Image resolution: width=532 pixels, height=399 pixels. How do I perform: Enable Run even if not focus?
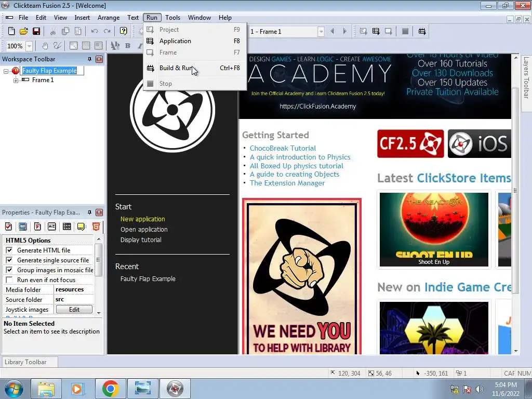tap(9, 280)
